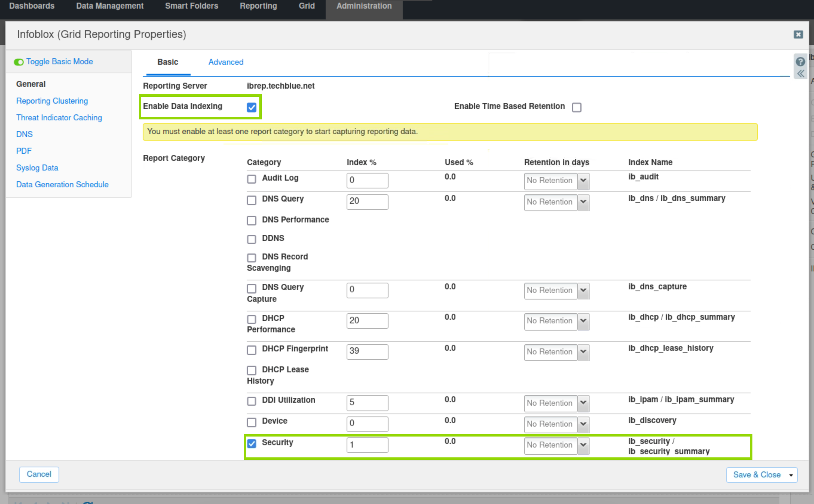Enable Time Based Retention checkbox
The height and width of the screenshot is (504, 814).
click(x=576, y=107)
